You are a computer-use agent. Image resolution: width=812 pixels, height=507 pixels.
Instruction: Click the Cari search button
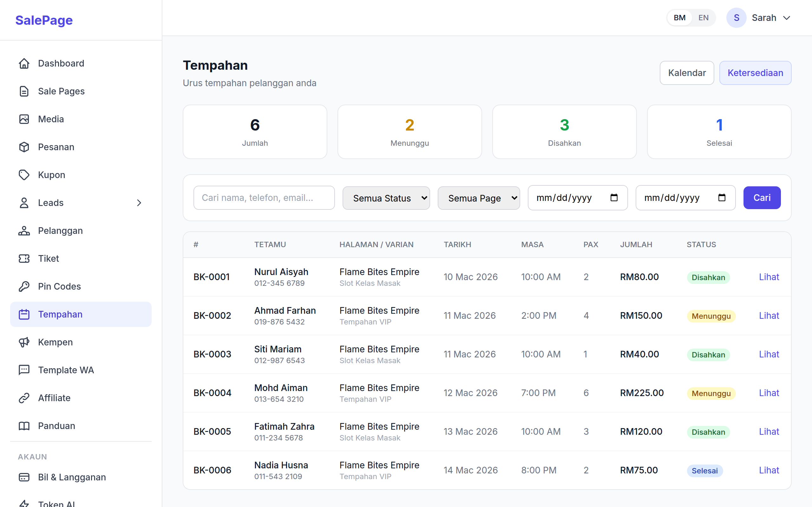pyautogui.click(x=762, y=197)
